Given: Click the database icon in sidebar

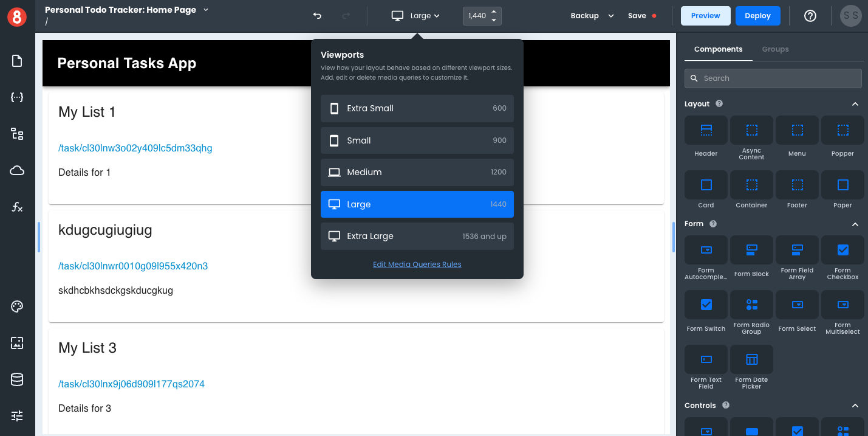Looking at the screenshot, I should (x=17, y=379).
